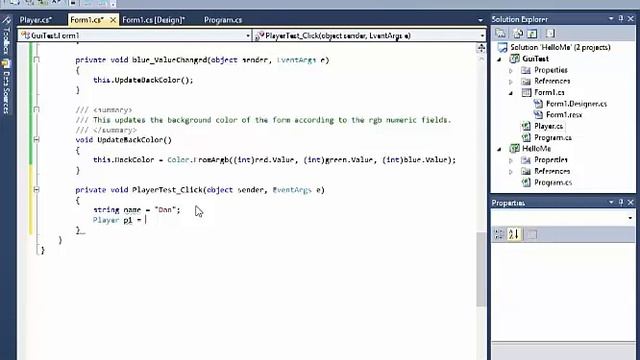This screenshot has height=360, width=640.
Task: Toggle auto-hide pin on Solution Explorer
Action: coord(621,19)
